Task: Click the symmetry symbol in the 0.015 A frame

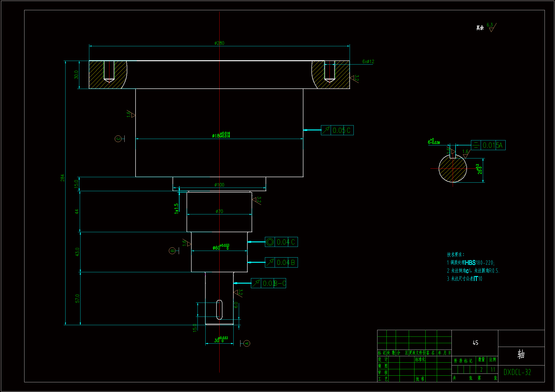Action: pos(476,145)
